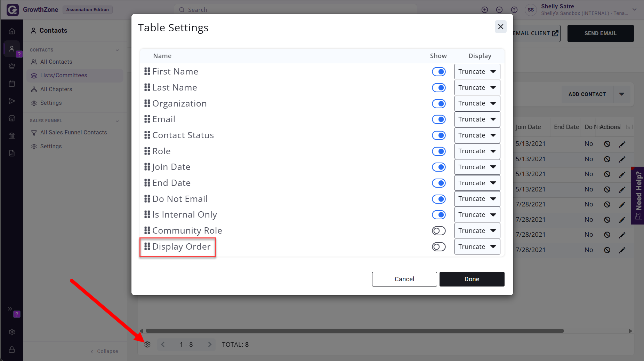644x361 pixels.
Task: Open the checkmark tasks icon in header
Action: click(499, 10)
